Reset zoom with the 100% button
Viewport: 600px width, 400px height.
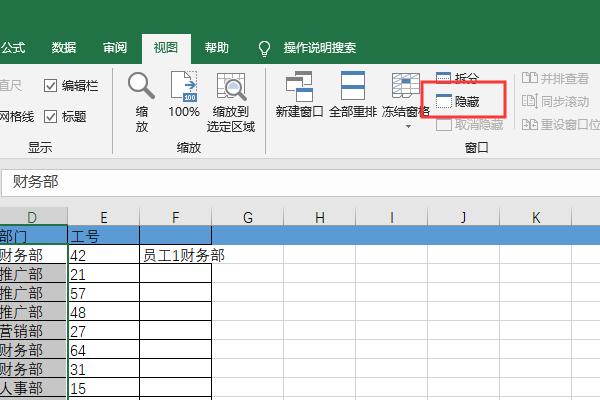coord(184,95)
